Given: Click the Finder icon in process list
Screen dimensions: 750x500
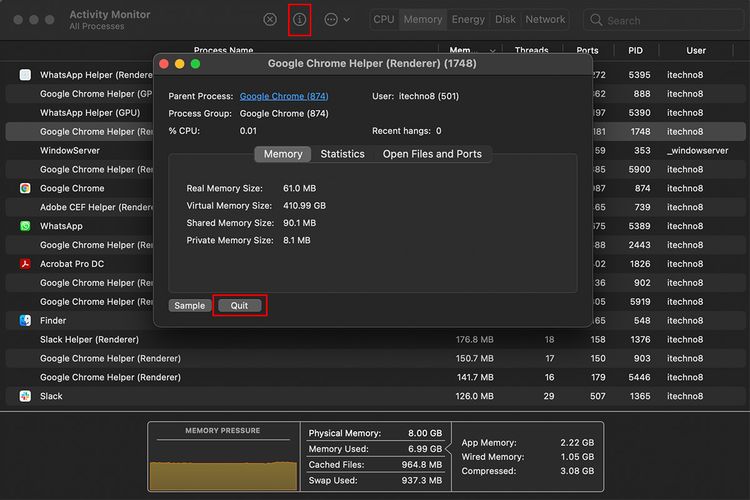Looking at the screenshot, I should [x=25, y=321].
